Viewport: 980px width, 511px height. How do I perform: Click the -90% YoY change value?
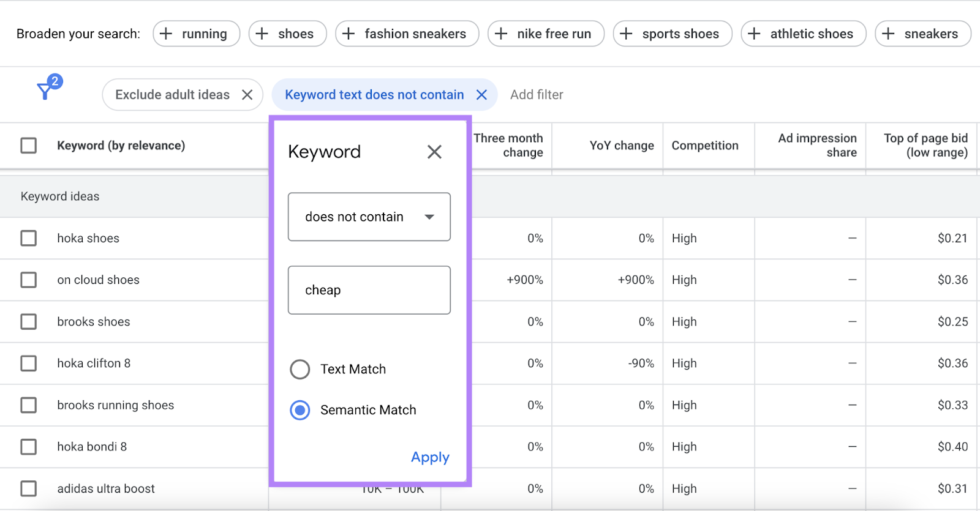pyautogui.click(x=641, y=364)
